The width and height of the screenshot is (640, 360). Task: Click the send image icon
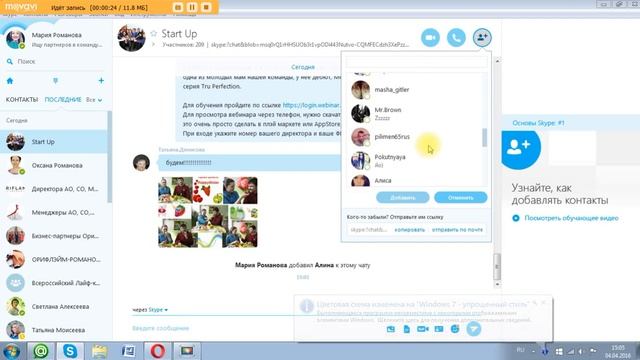(391, 329)
